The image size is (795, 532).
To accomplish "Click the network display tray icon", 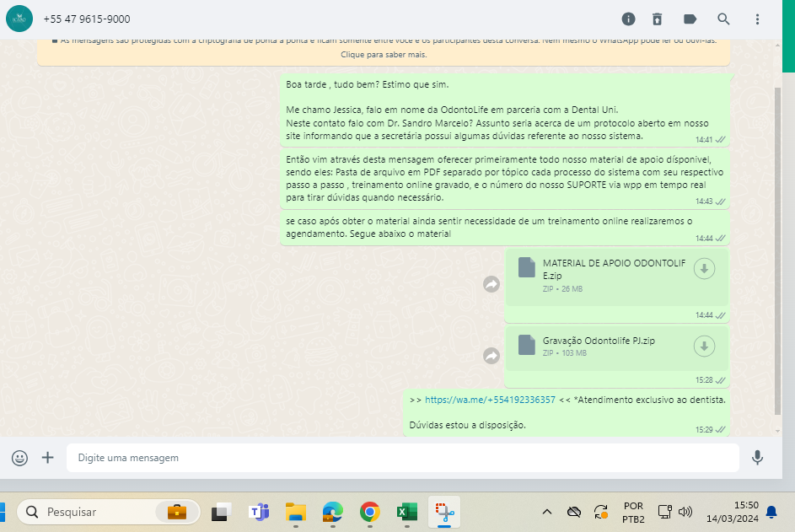I will (x=664, y=513).
